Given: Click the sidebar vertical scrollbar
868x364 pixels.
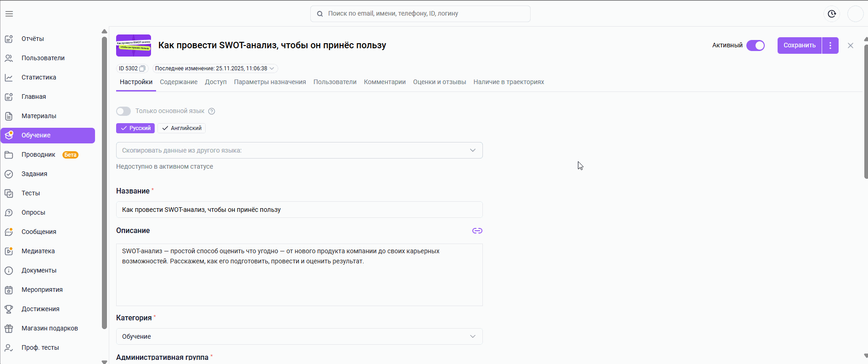Looking at the screenshot, I should (x=104, y=183).
